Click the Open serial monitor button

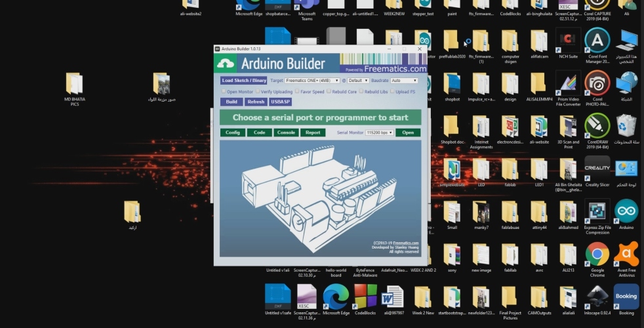[x=408, y=133]
